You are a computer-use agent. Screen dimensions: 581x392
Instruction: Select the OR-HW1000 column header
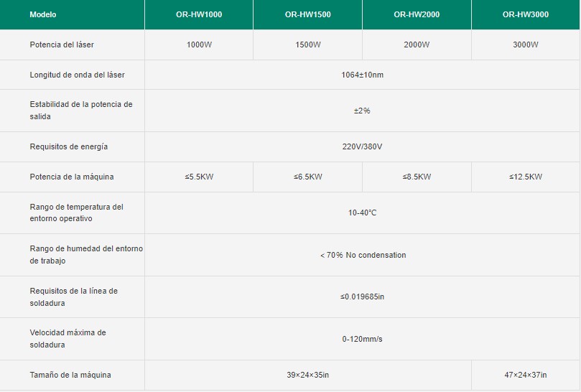coord(199,14)
